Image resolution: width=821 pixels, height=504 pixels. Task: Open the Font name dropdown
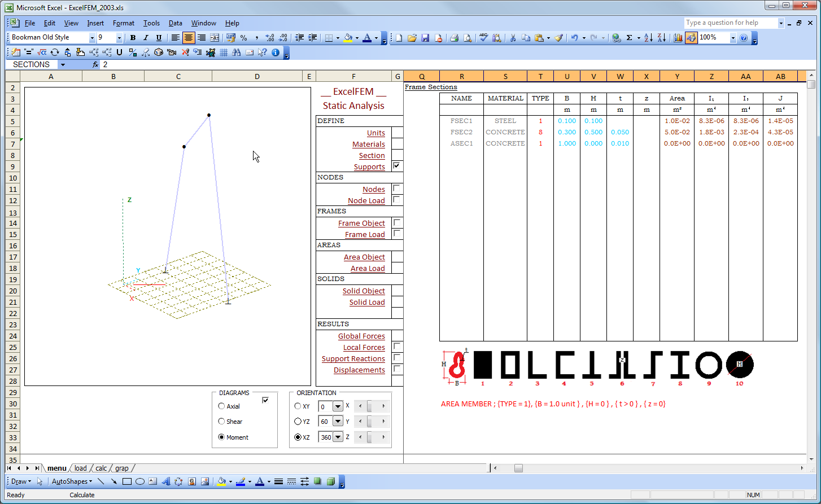click(x=92, y=38)
